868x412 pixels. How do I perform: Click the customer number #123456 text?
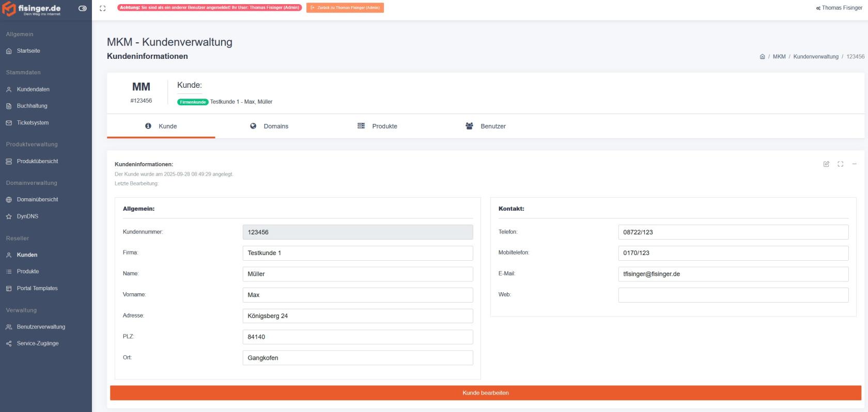pyautogui.click(x=141, y=101)
